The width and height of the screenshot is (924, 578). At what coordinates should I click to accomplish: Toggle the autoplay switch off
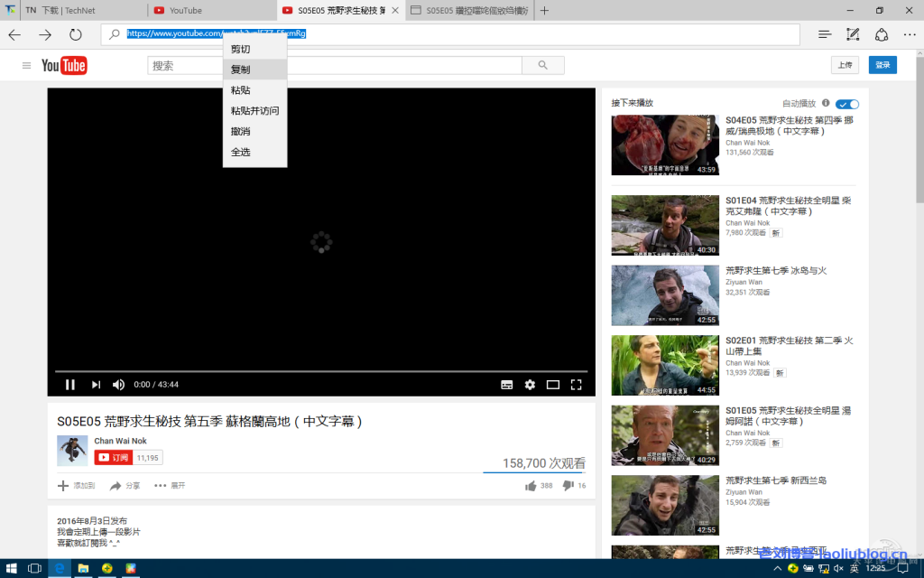point(847,104)
